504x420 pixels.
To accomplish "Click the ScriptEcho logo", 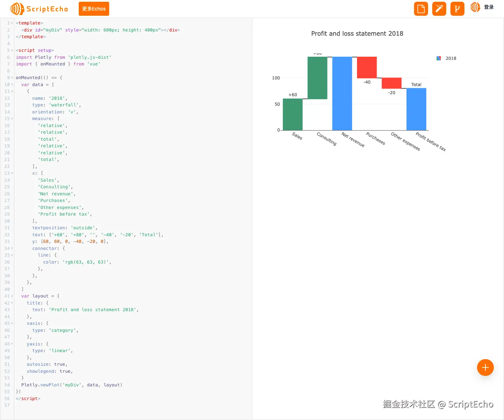I will tap(39, 9).
